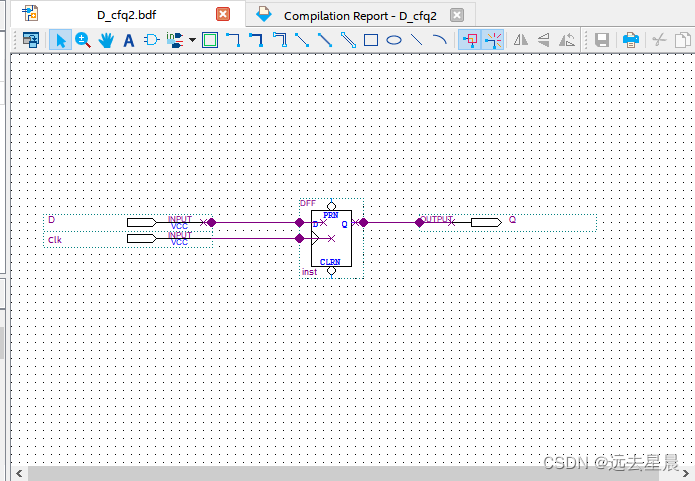Close the Compilation Report tab

coord(457,16)
